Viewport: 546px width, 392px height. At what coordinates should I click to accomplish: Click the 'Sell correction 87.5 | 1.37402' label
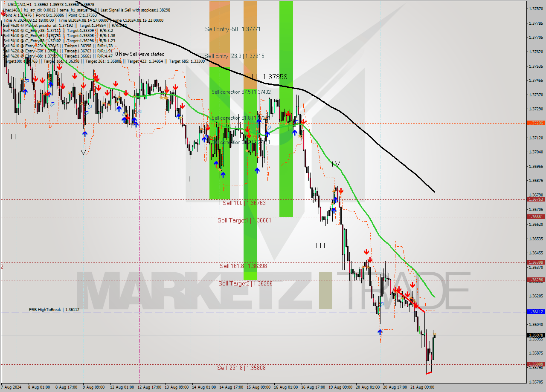pos(241,92)
